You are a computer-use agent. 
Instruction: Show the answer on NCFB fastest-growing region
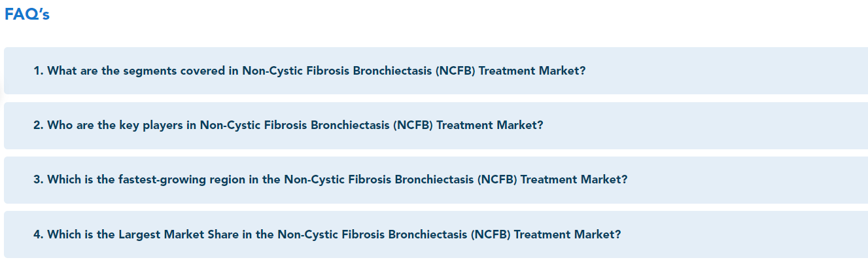click(x=436, y=179)
